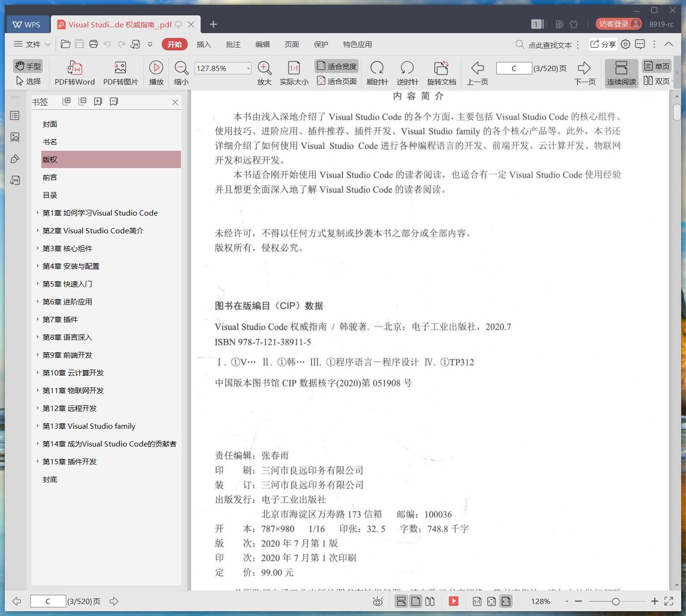Open the feedback chat bubble icon
686x616 pixels.
[x=640, y=44]
